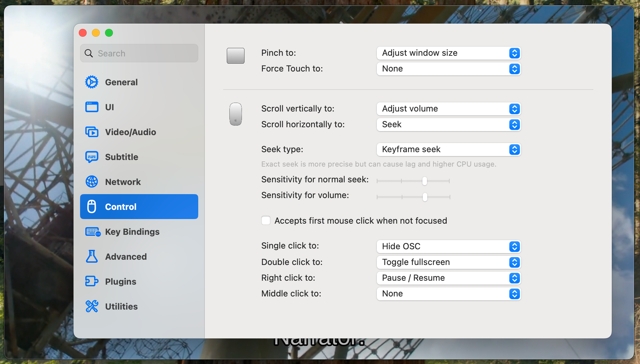Select the Network label in sidebar
Viewport: 640px width, 364px height.
tap(123, 182)
